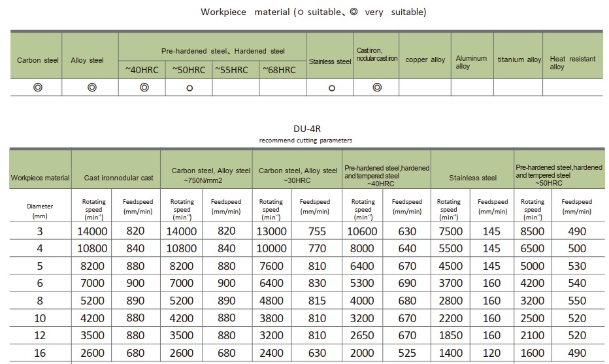Select the '3800' rotating speed value

coord(271,318)
